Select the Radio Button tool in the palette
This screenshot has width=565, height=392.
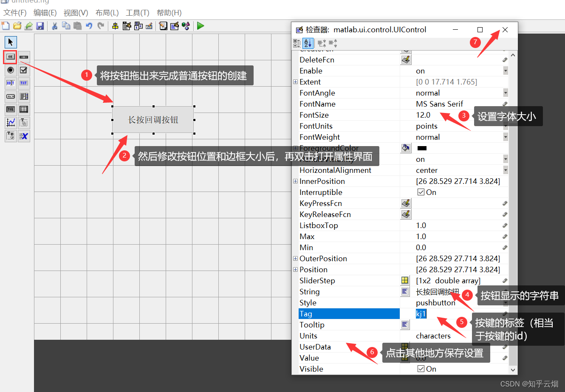pos(10,70)
